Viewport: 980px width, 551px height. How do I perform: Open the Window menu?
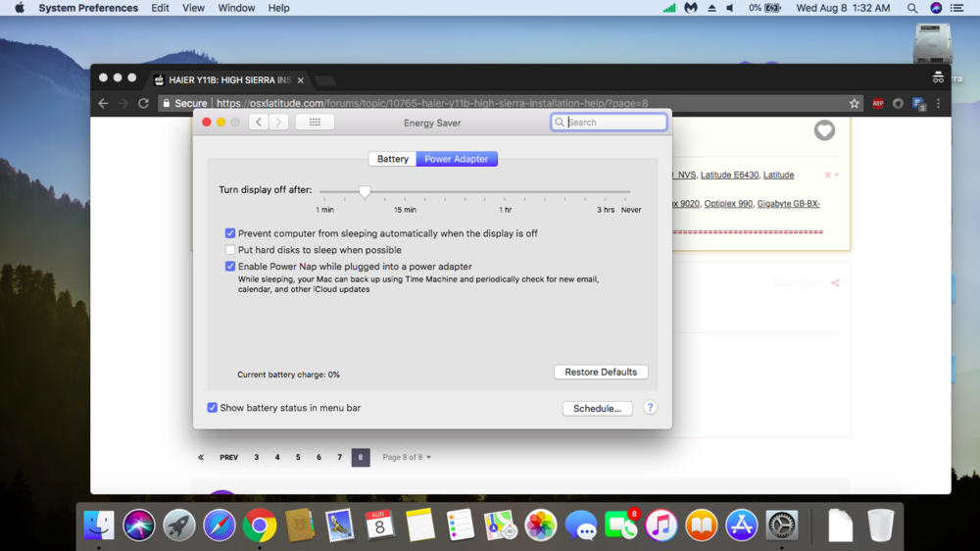236,8
